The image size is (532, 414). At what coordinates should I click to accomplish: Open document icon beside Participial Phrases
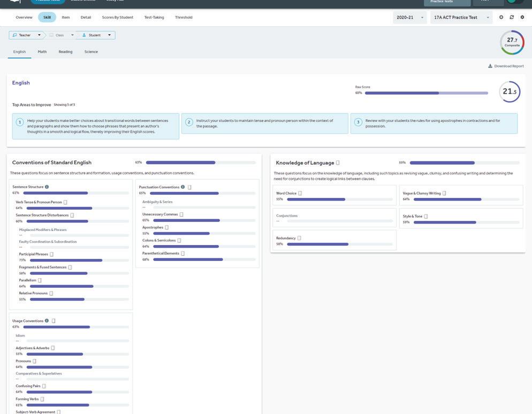[x=51, y=254]
